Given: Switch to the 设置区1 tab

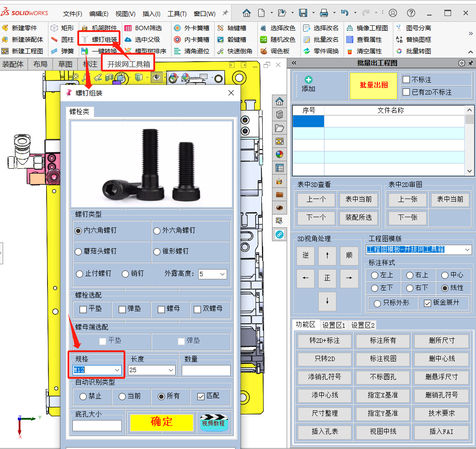Looking at the screenshot, I should [x=334, y=325].
